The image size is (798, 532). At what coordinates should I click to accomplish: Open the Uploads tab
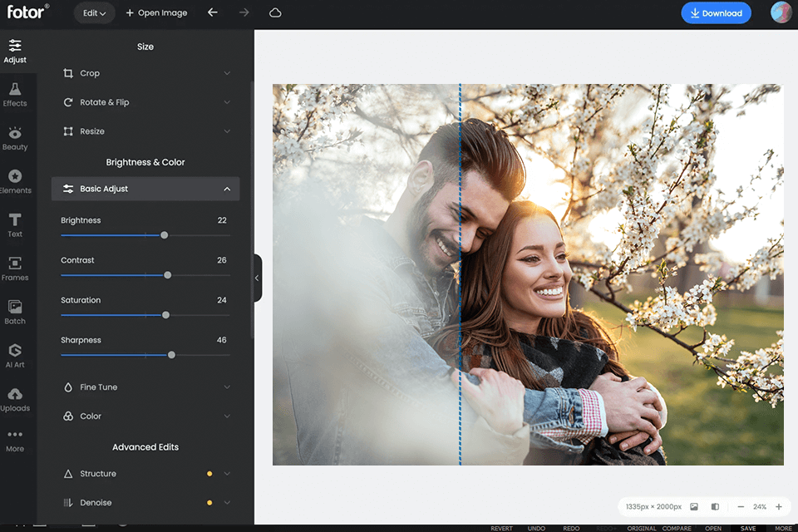(x=15, y=399)
